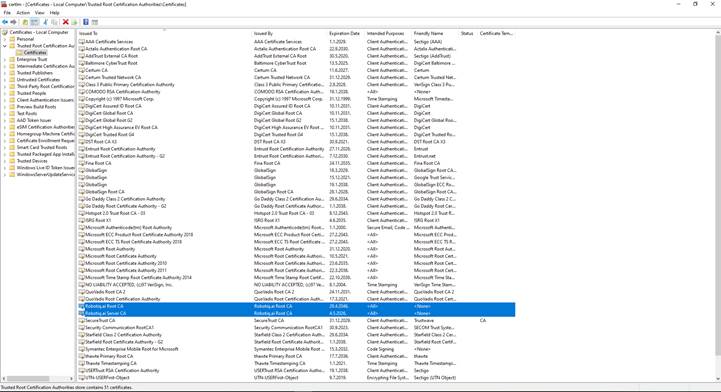Image resolution: width=721 pixels, height=392 pixels.
Task: Click the certificate icon for QuoVadis Root CA 2
Action: click(81, 292)
